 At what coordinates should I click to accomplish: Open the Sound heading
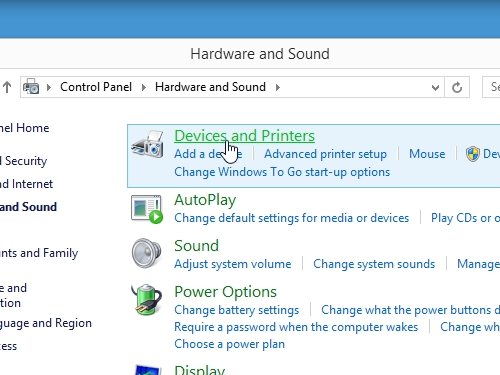196,246
